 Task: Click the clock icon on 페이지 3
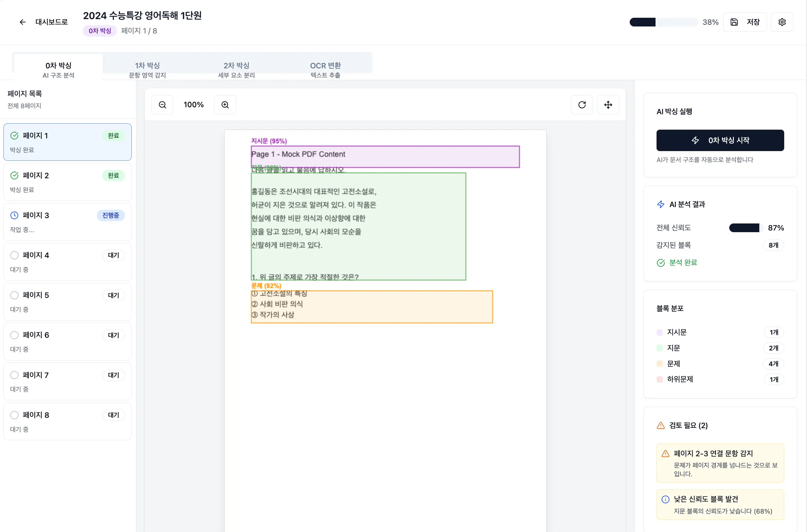14,215
